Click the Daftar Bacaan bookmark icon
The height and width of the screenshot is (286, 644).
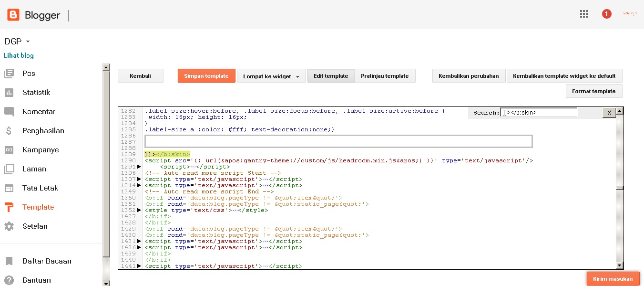(9, 261)
